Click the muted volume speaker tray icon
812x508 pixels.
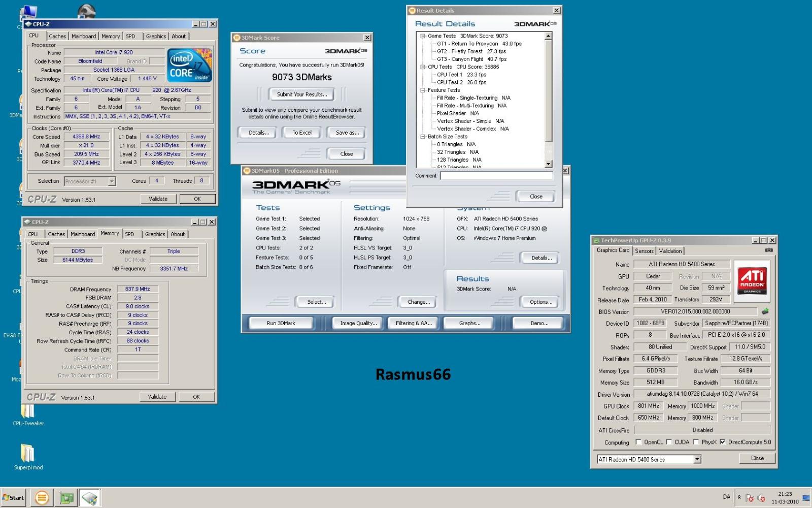point(761,498)
